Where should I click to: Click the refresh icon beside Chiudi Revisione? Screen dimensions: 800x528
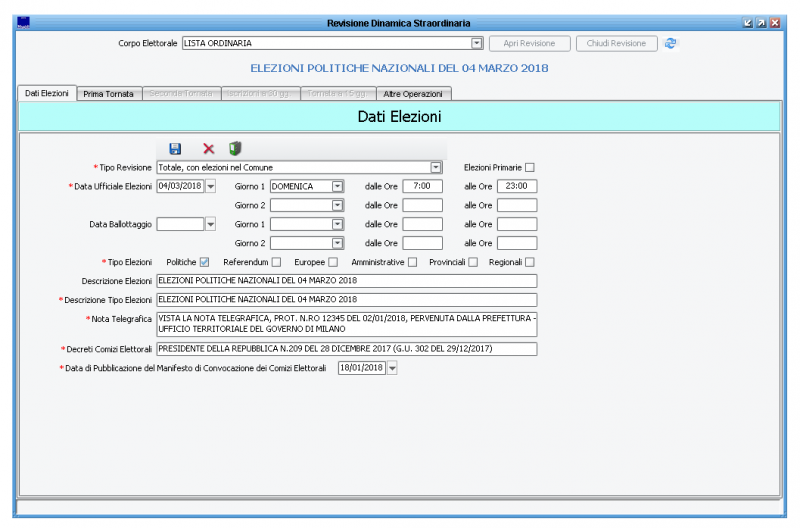click(x=671, y=43)
